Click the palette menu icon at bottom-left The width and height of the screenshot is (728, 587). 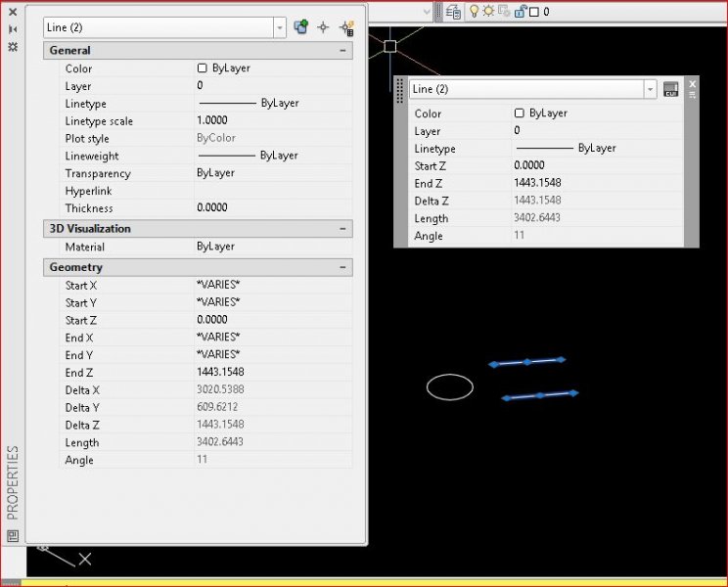pyautogui.click(x=13, y=536)
